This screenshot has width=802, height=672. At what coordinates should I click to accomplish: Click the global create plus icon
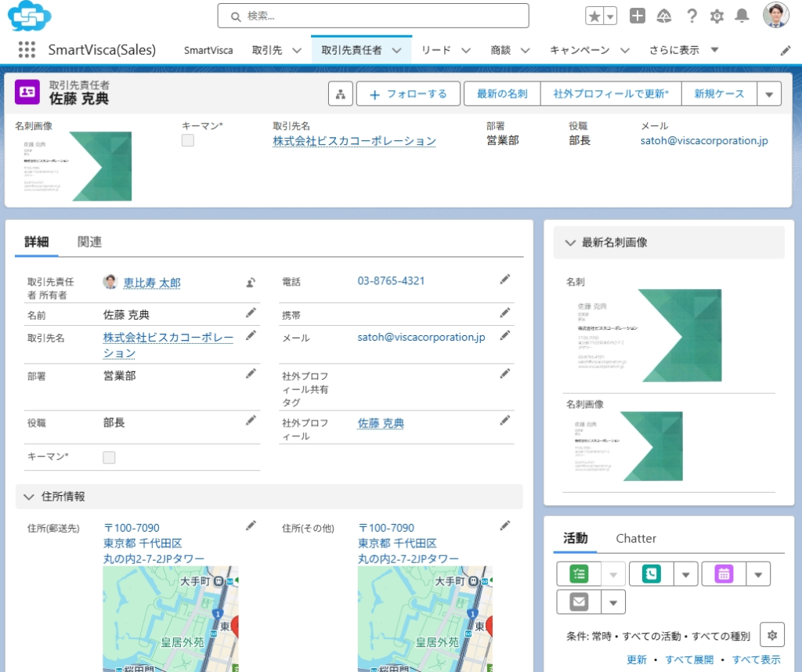coord(638,16)
